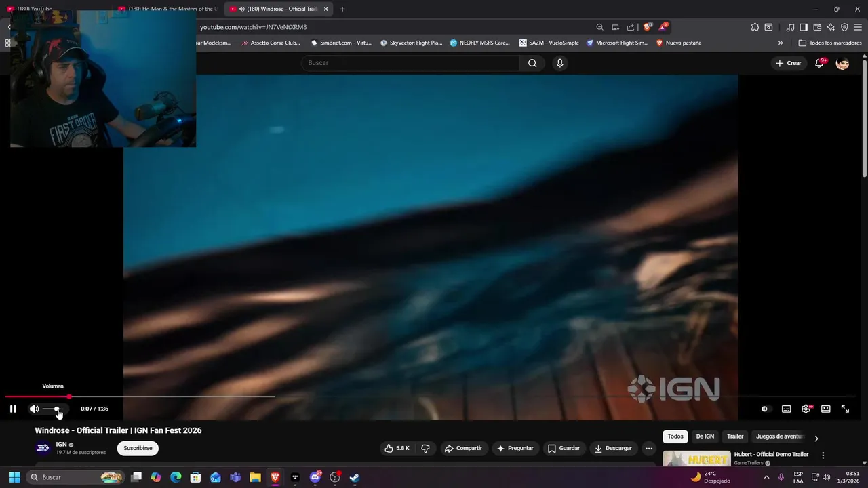Open Brave Leo AI sparkle icon

[831, 27]
